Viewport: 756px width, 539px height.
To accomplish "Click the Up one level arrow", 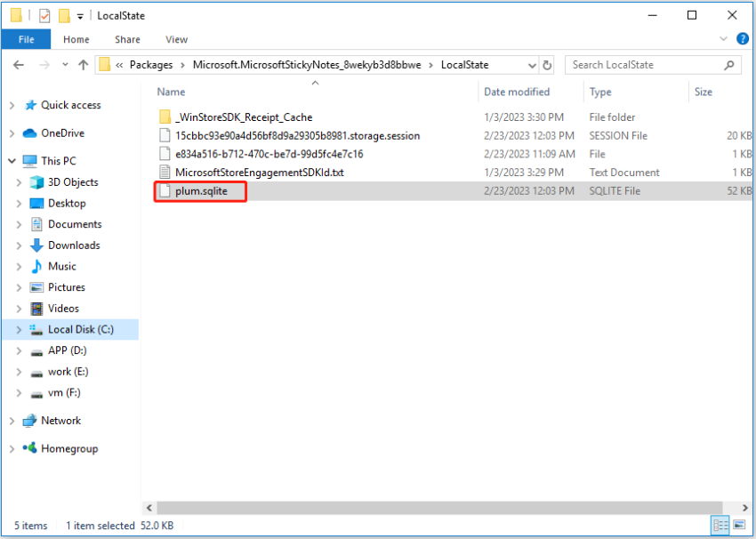I will (83, 64).
